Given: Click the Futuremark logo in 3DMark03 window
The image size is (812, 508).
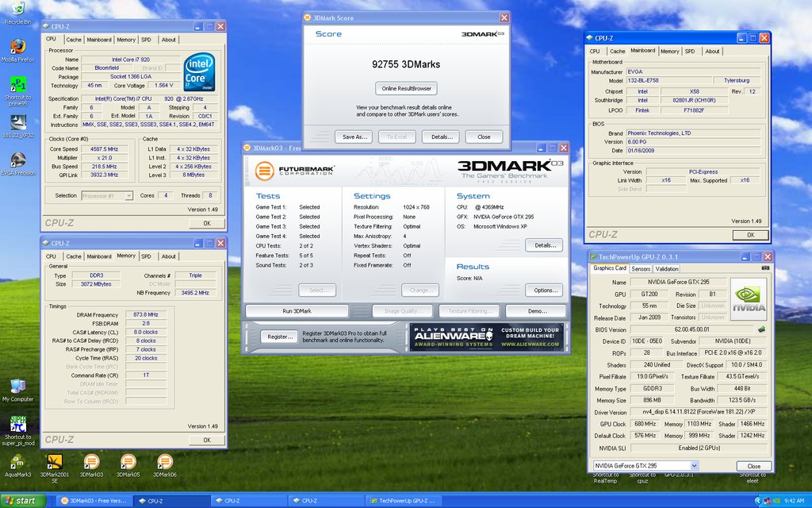Looking at the screenshot, I should coord(295,171).
